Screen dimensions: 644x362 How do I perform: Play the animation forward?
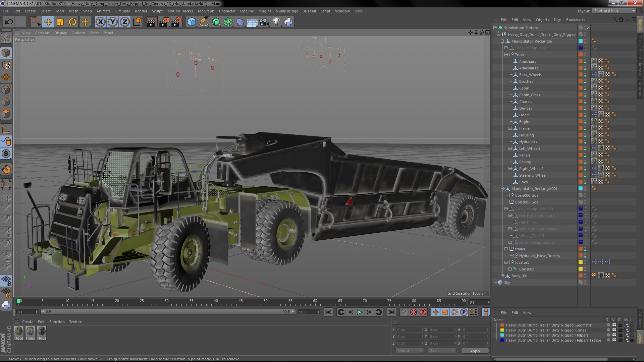pos(360,312)
